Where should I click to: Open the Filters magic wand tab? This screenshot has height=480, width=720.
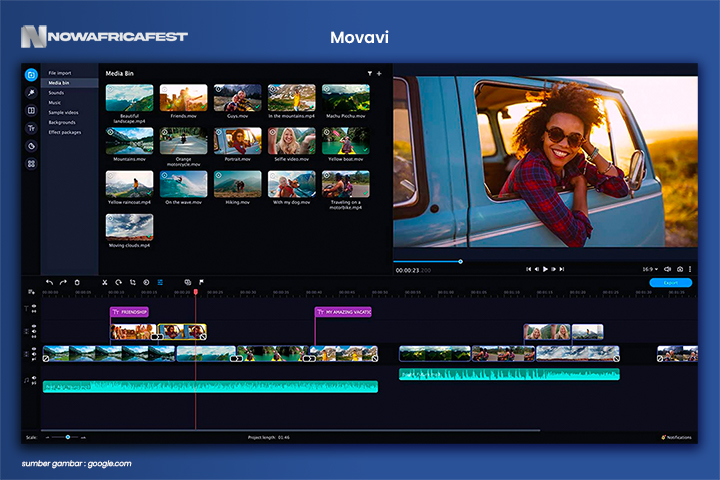[31, 93]
